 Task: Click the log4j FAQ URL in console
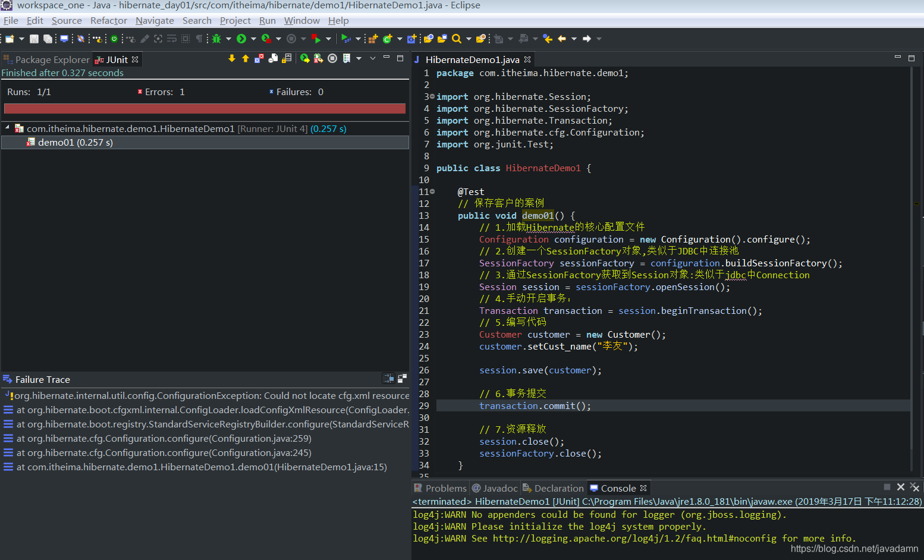(634, 538)
